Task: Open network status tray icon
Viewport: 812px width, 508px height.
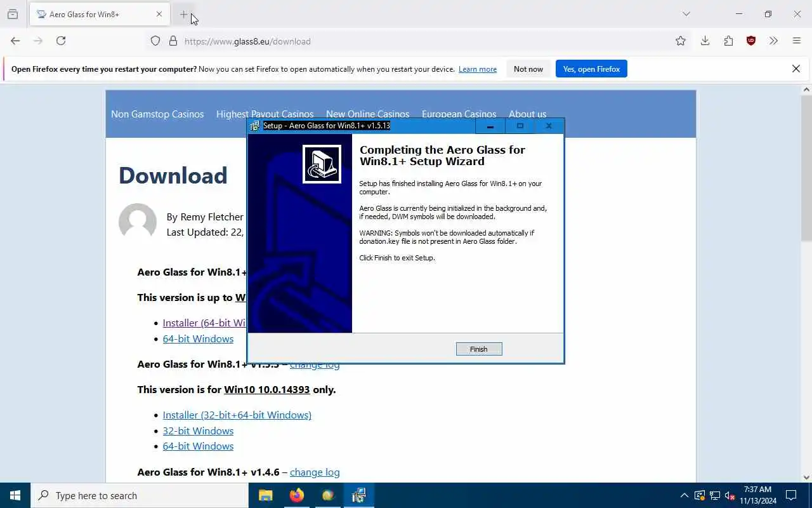Action: tap(715, 495)
